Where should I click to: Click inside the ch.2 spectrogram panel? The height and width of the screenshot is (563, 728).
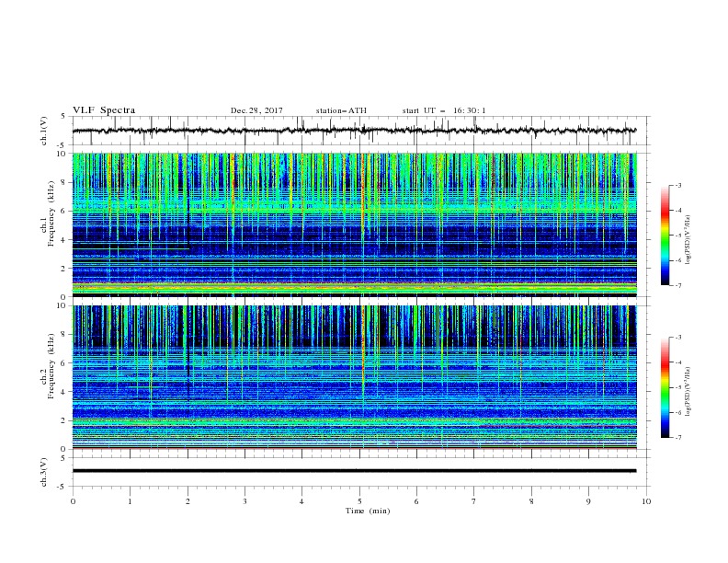[354, 377]
